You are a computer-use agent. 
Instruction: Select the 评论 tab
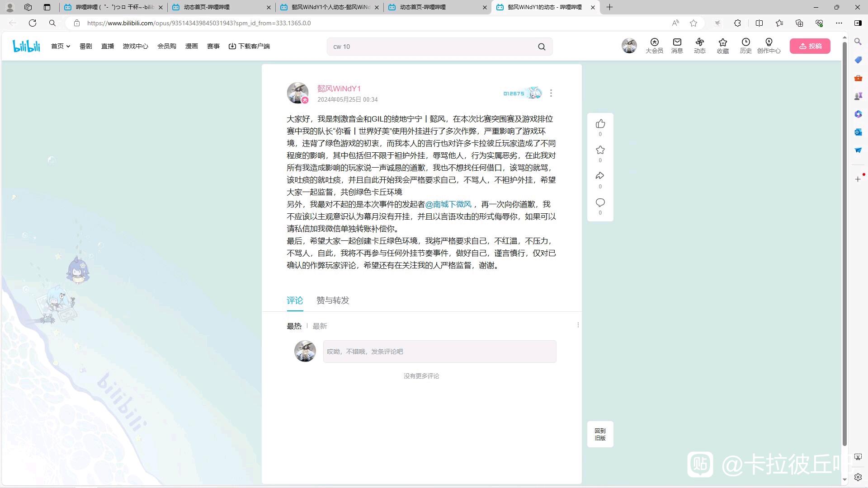coord(295,300)
